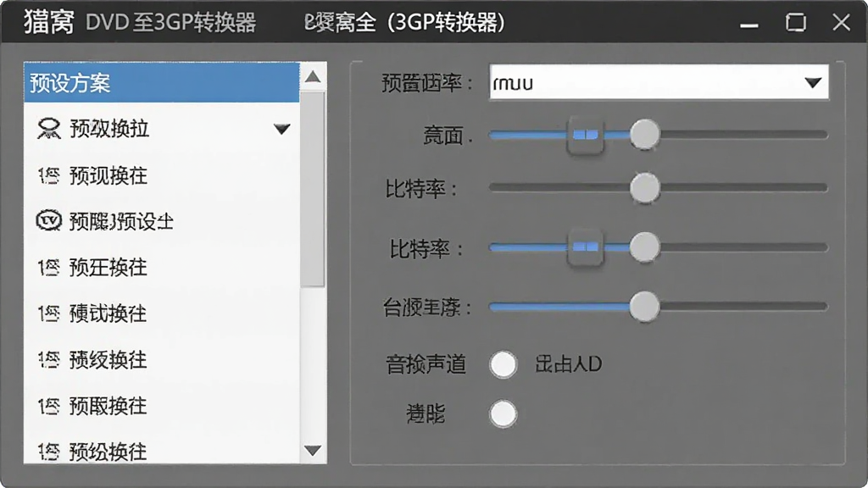Click the icon beside 预绥换往

[x=48, y=359]
